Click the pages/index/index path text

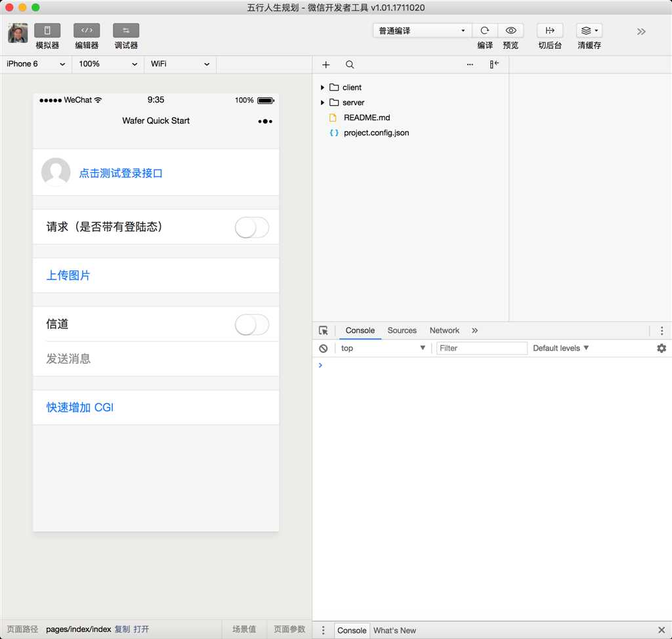(x=79, y=629)
